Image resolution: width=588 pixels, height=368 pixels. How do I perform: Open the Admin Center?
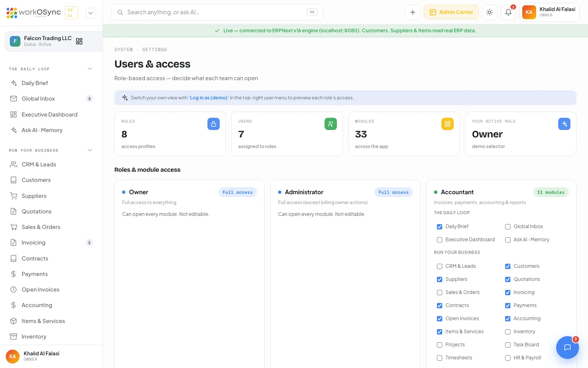pos(451,12)
